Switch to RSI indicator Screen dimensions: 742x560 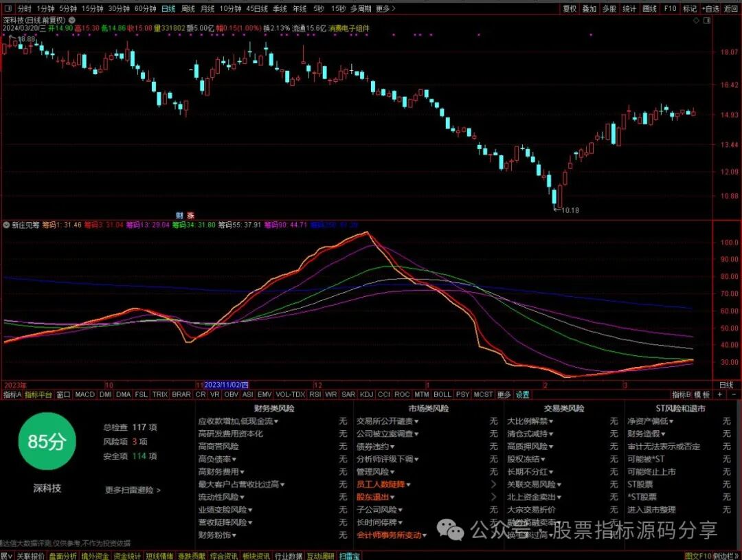pyautogui.click(x=315, y=394)
